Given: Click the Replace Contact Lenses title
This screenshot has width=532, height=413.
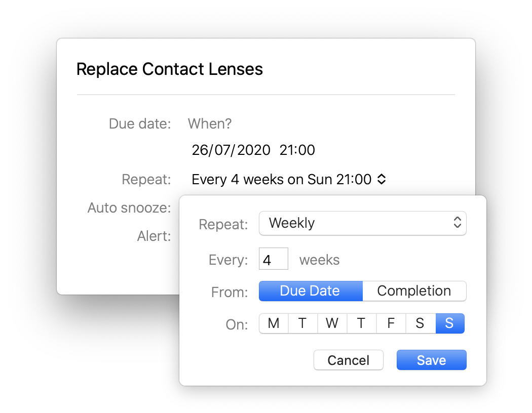Looking at the screenshot, I should click(169, 69).
